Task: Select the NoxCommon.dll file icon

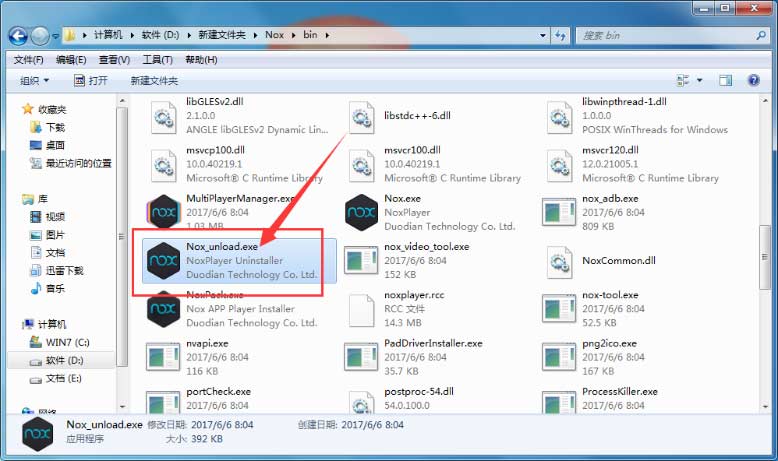Action: click(x=559, y=262)
